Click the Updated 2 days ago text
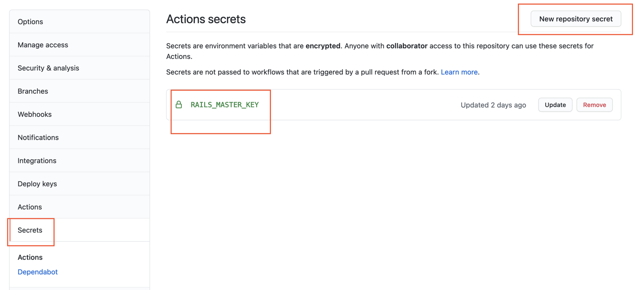Screen dimensions: 644x290 pyautogui.click(x=493, y=105)
